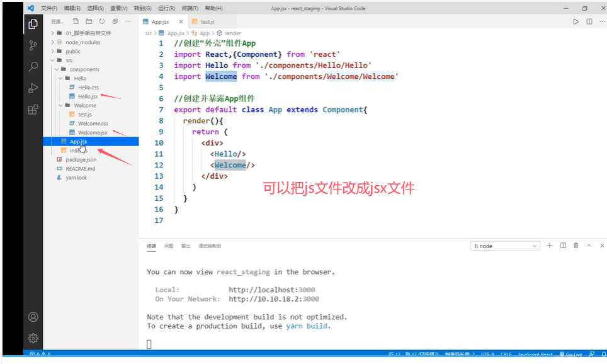Switch to the 输出 panel tab

[x=186, y=246]
